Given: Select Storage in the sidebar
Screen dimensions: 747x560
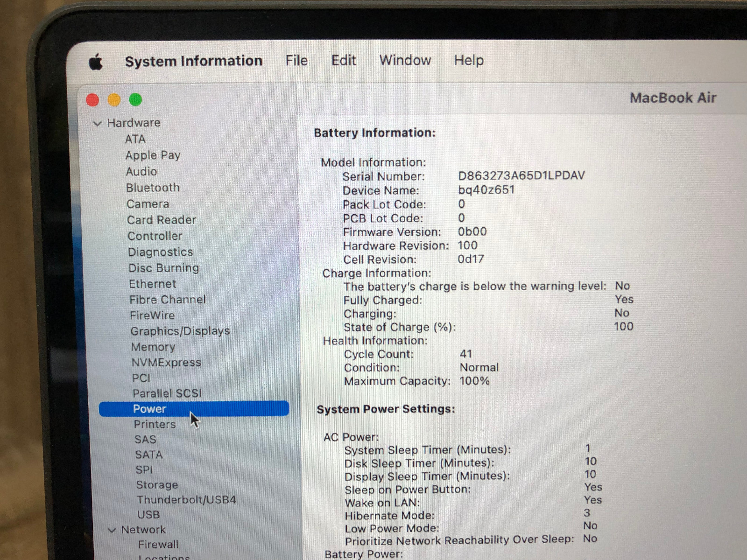Looking at the screenshot, I should tap(157, 485).
